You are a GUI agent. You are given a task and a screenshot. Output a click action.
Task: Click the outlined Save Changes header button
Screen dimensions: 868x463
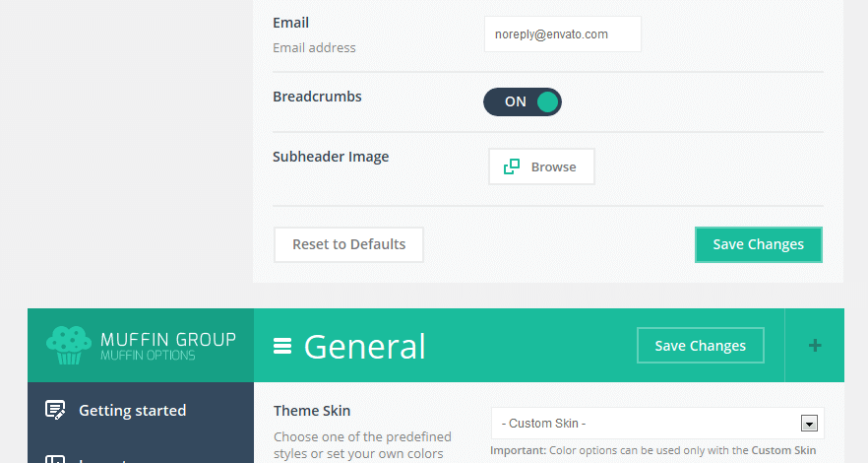point(700,345)
